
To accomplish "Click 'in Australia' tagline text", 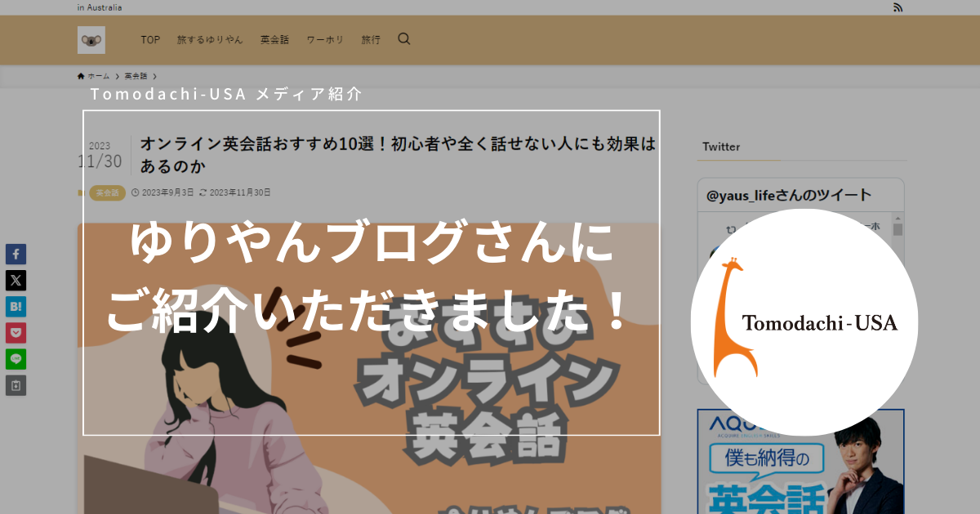I will coord(100,7).
